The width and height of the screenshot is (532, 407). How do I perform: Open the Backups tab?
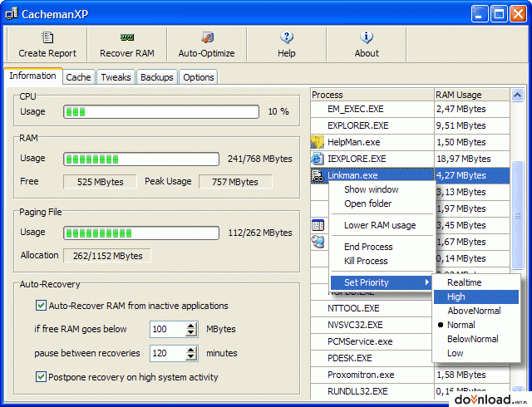tap(157, 77)
